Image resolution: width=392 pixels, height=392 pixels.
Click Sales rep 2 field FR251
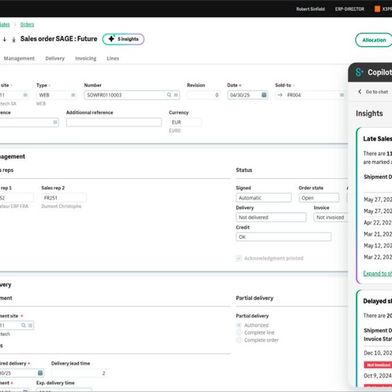(63, 198)
